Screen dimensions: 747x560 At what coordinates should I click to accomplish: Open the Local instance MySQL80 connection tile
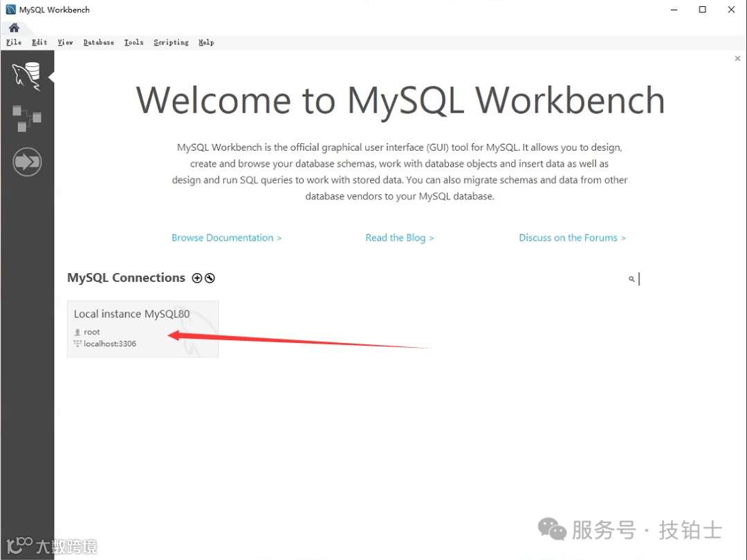tap(142, 329)
